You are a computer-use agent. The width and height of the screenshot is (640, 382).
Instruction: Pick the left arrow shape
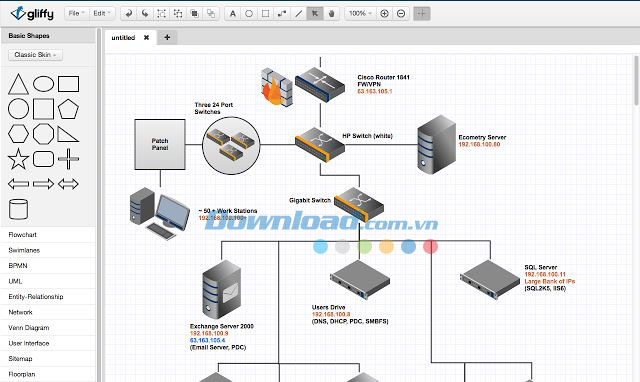coord(18,184)
